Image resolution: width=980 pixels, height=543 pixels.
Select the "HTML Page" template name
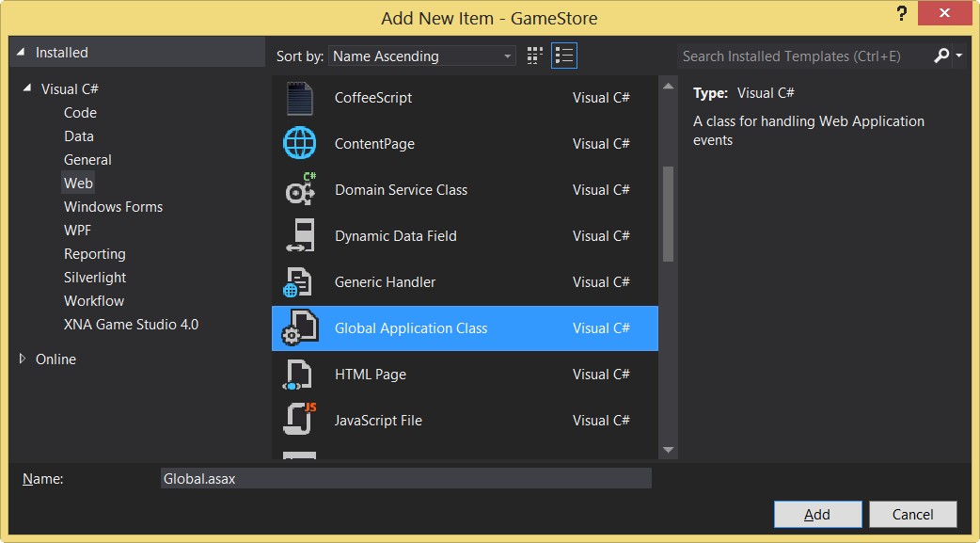tap(371, 375)
